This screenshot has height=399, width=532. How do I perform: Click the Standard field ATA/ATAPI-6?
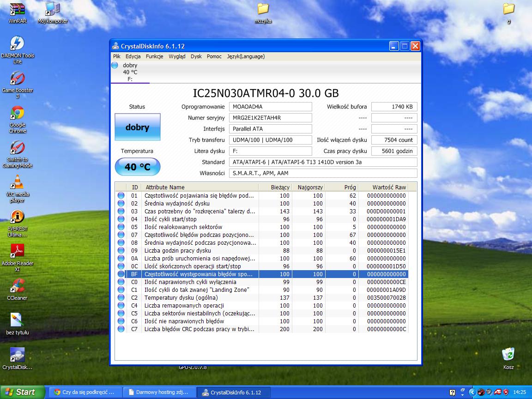coord(323,162)
